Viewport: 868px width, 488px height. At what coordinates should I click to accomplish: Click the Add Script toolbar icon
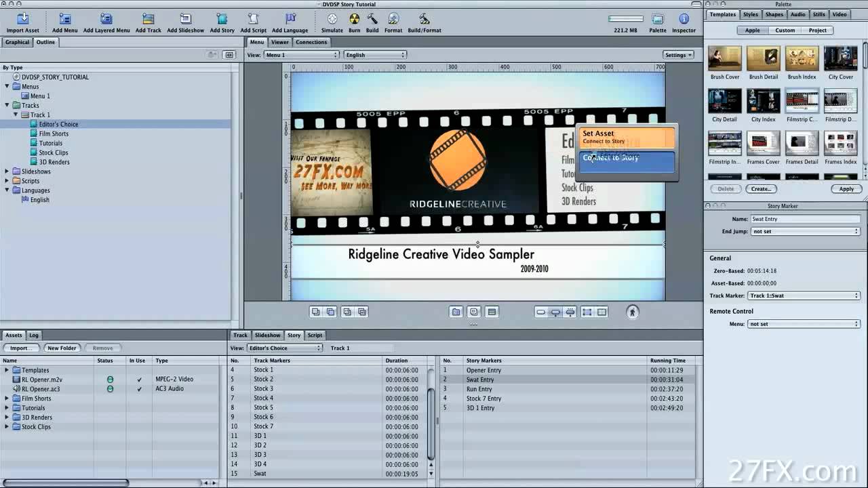[x=253, y=19]
